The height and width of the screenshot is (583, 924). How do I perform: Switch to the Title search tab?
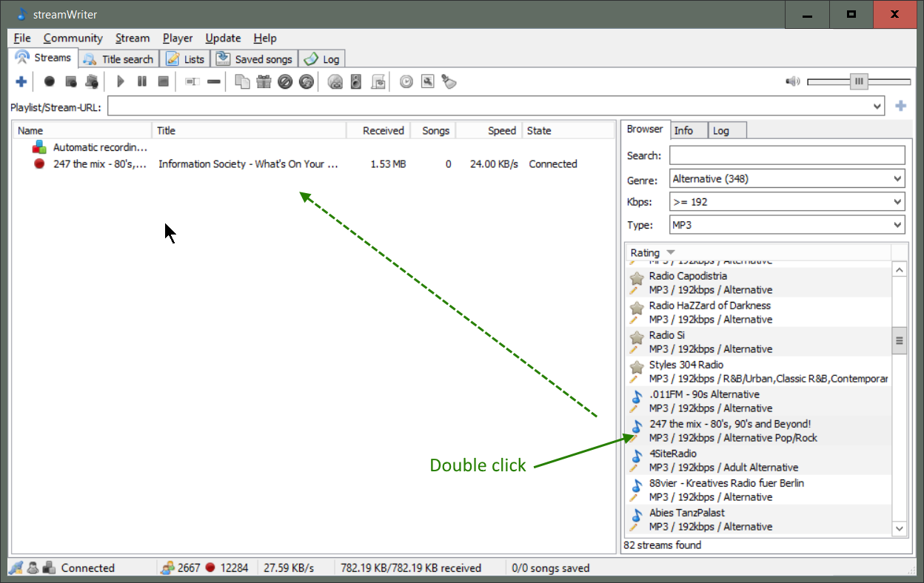coord(118,59)
